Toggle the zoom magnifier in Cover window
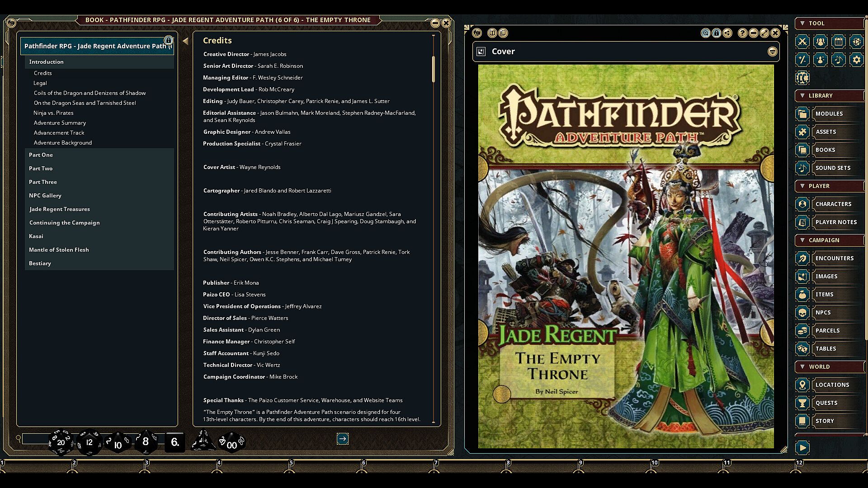The image size is (868, 488). coord(706,33)
